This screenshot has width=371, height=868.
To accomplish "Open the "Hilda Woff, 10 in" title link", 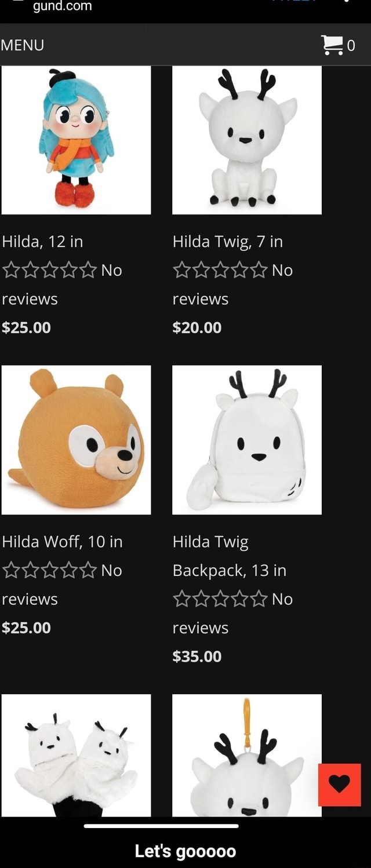I will point(62,542).
